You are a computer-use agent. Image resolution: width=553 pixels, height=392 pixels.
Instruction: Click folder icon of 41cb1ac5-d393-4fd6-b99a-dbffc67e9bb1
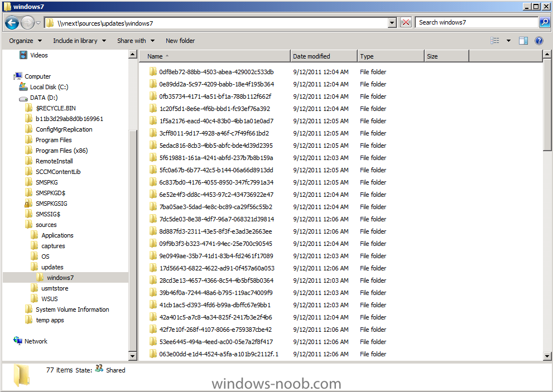[153, 304]
